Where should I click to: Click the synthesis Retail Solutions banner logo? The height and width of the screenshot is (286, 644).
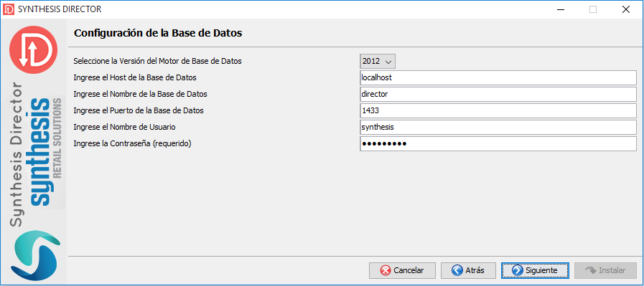click(x=45, y=152)
